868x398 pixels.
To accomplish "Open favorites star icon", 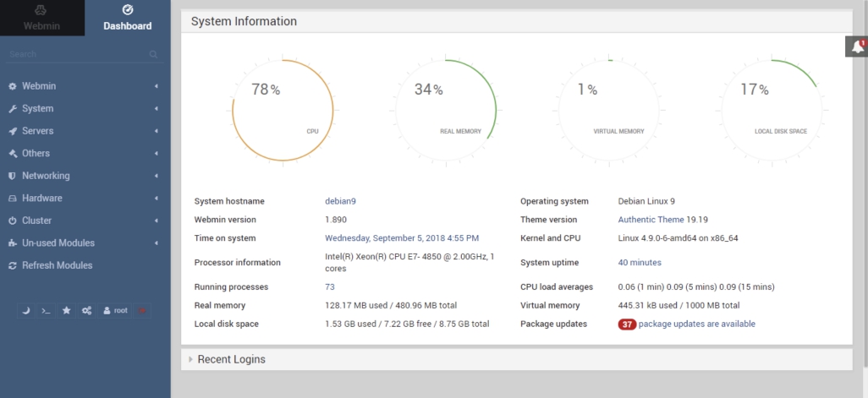I will point(67,311).
